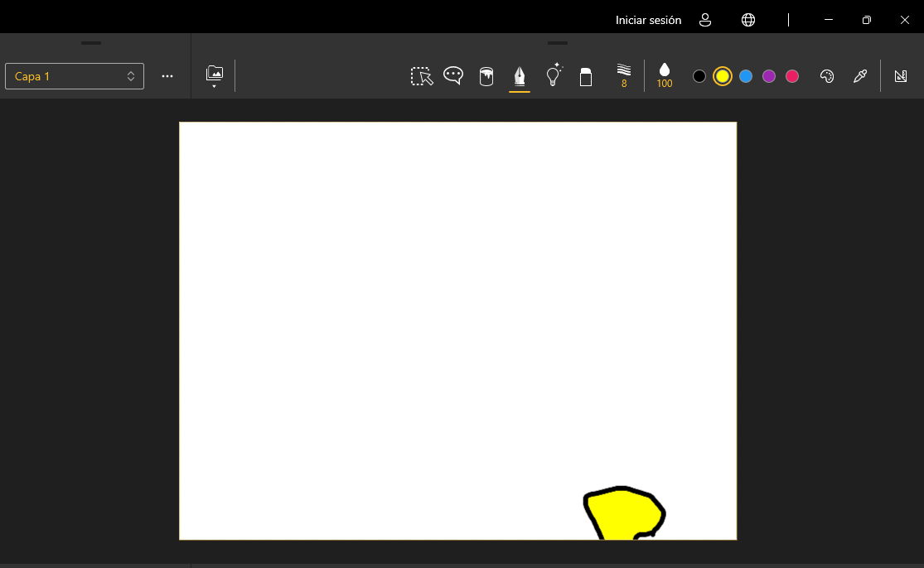Click the grab handle above the tools panel
This screenshot has height=568, width=924.
(x=558, y=43)
